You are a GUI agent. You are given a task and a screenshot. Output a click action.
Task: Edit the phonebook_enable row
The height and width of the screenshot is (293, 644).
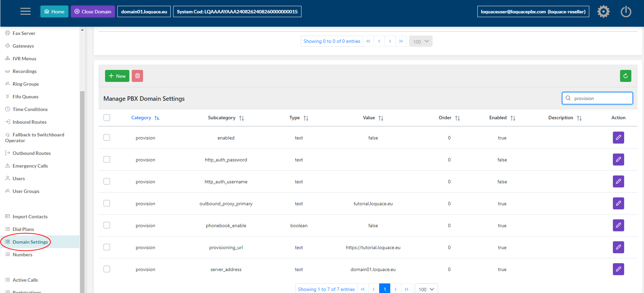point(618,225)
